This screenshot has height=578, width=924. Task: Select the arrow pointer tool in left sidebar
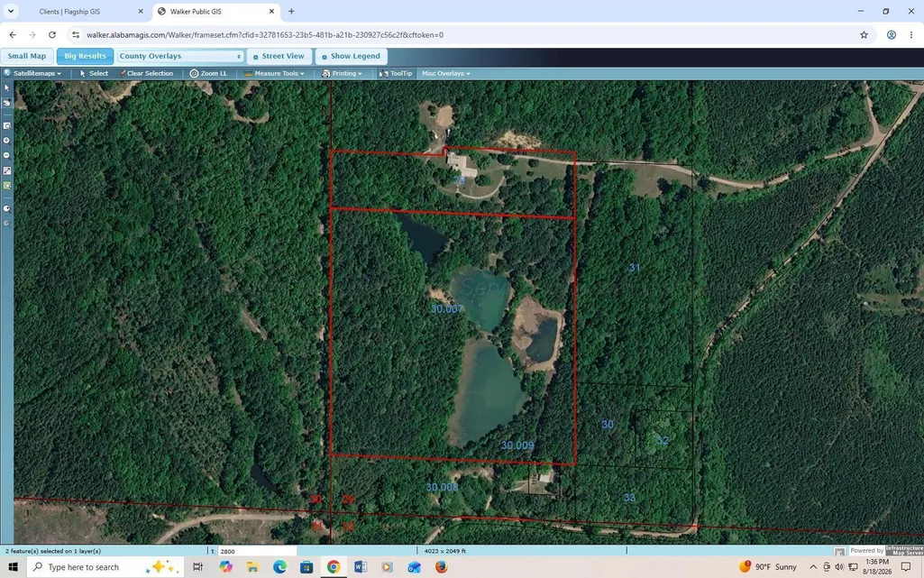[6, 87]
